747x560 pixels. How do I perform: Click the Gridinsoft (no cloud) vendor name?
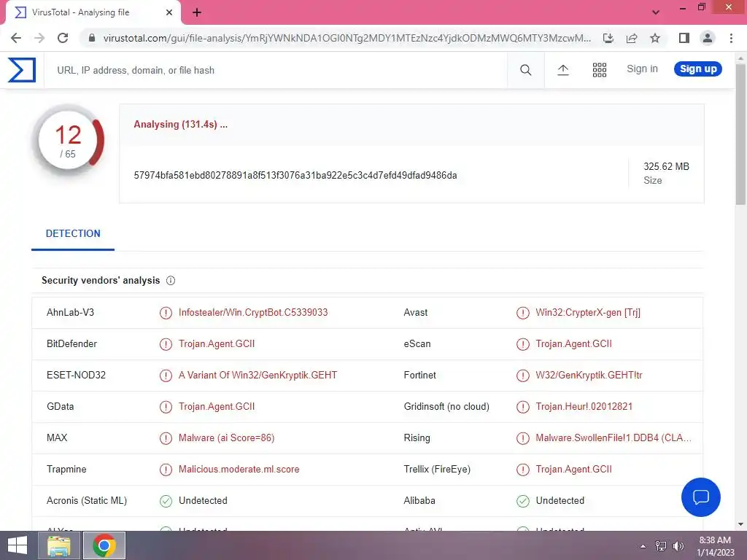click(446, 406)
